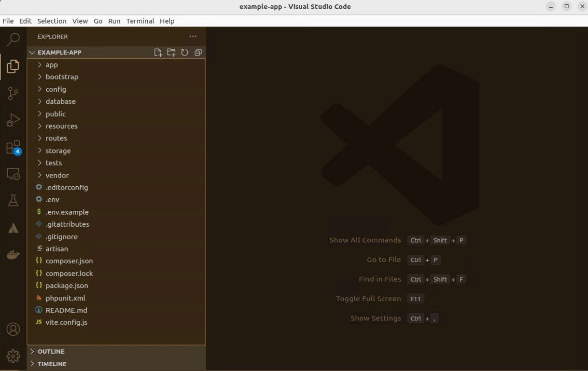This screenshot has width=588, height=371.
Task: Expand the bootstrap folder
Action: point(116,77)
